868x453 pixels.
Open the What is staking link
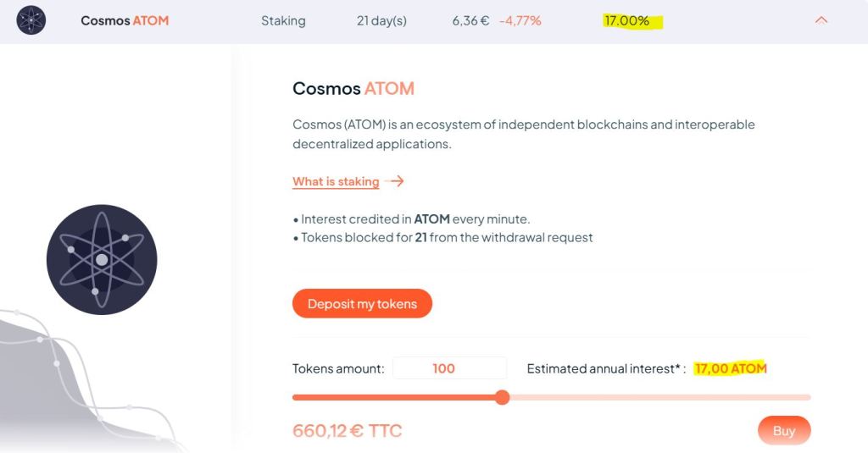point(336,181)
